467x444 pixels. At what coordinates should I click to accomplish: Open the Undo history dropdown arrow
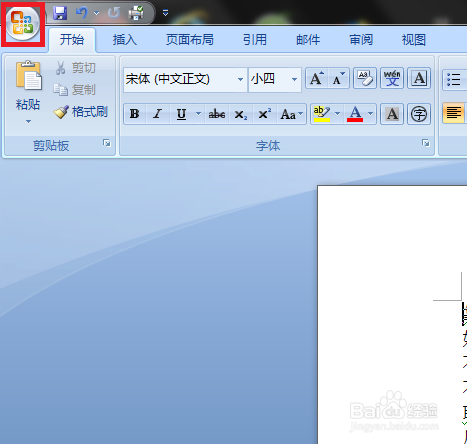[x=97, y=13]
